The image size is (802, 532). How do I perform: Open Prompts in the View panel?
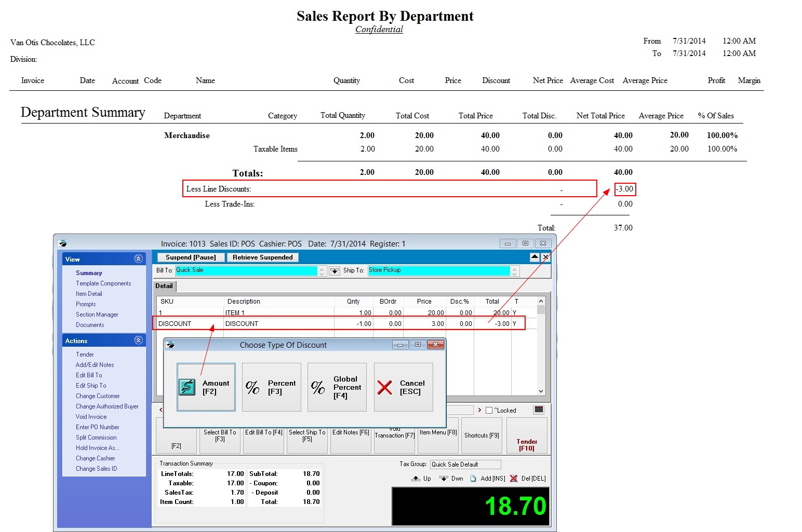(86, 304)
